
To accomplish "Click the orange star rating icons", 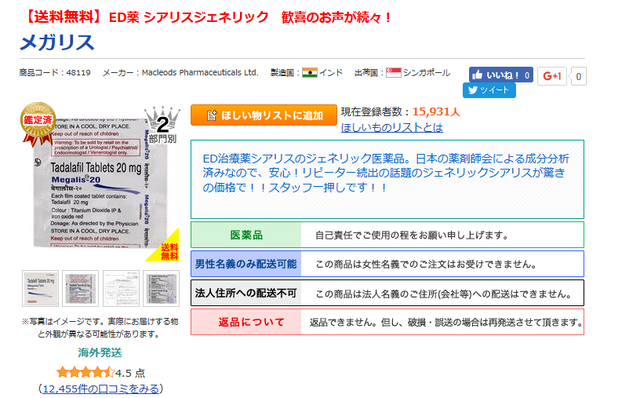I will [x=86, y=372].
